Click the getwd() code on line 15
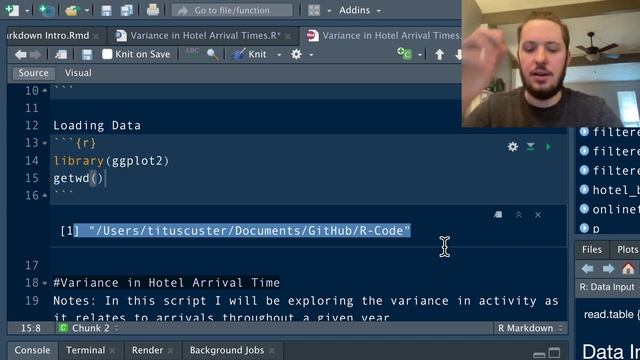 pyautogui.click(x=78, y=178)
